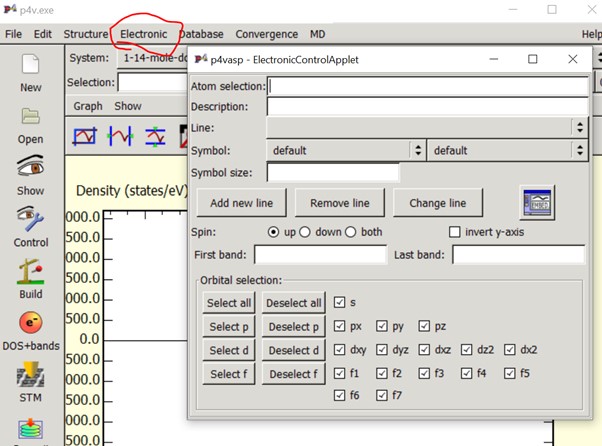Focus the Description input field
This screenshot has width=602, height=446.
coord(428,106)
